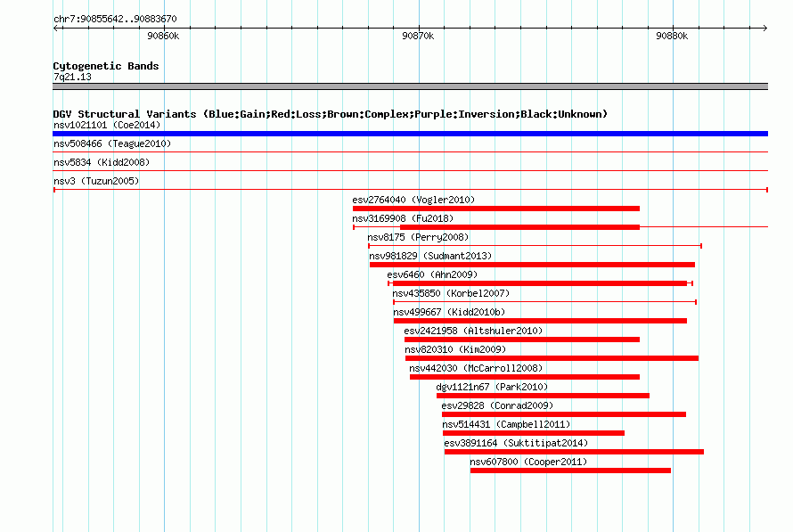Click the 90870k ruler position marker
793x532 pixels.
(418, 36)
